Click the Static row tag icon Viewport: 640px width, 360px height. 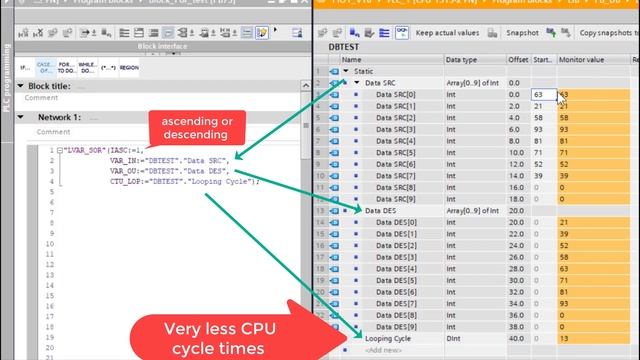click(x=334, y=71)
